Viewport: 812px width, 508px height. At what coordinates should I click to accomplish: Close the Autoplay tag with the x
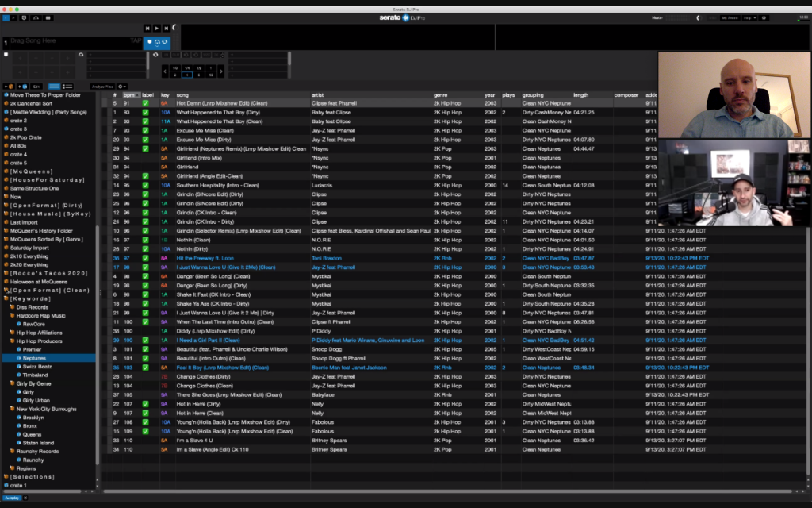[25, 498]
